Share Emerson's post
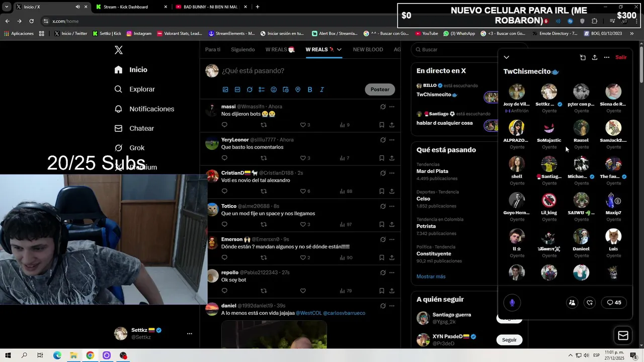Screen dimensions: 644x362 (392, 257)
